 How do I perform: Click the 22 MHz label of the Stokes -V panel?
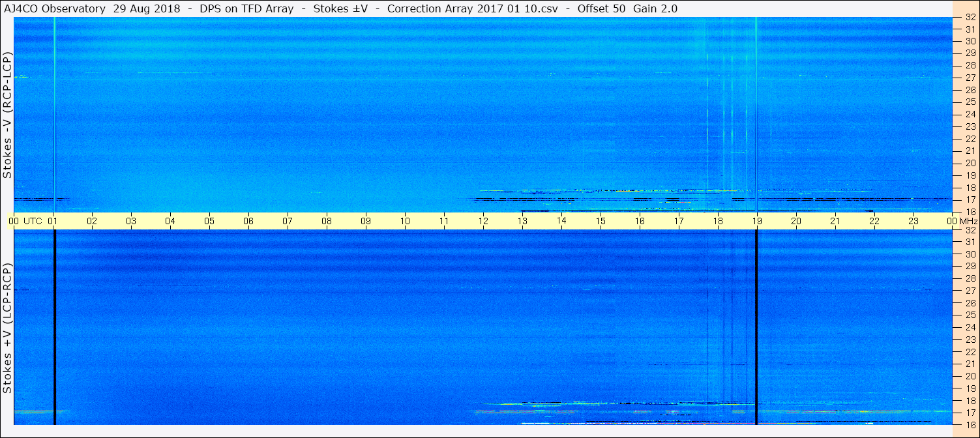coord(970,138)
